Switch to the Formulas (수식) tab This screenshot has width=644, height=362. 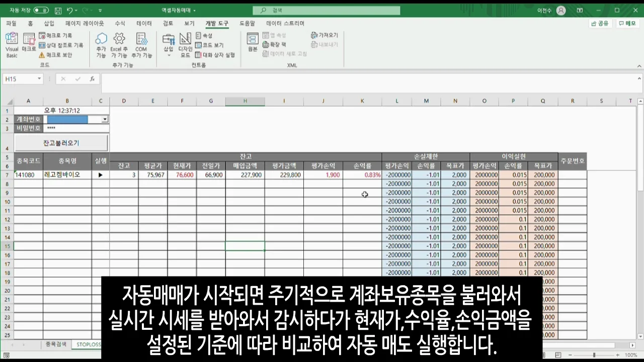120,23
